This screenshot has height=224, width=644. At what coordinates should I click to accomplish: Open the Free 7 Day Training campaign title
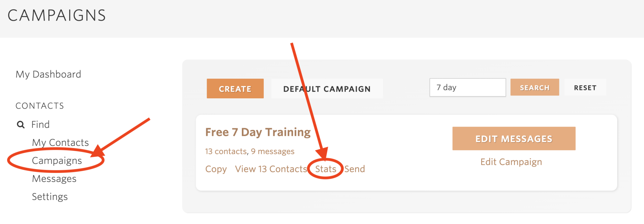click(x=258, y=132)
